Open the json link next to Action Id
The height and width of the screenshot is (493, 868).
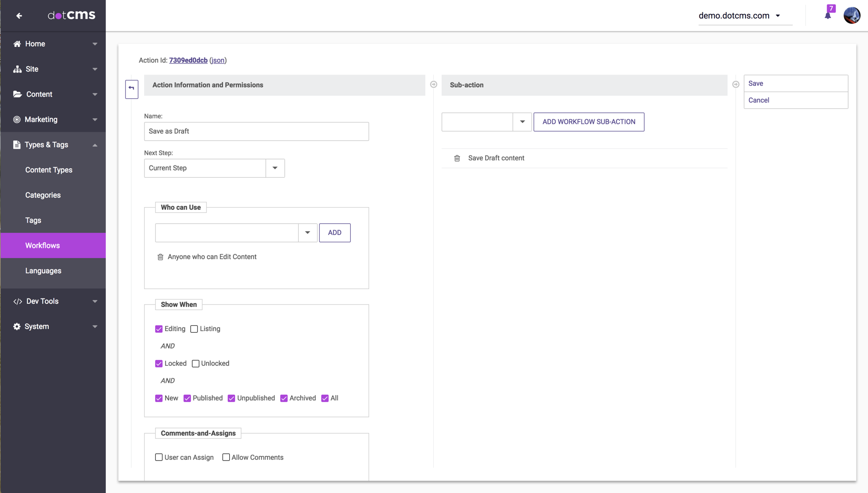pyautogui.click(x=218, y=60)
